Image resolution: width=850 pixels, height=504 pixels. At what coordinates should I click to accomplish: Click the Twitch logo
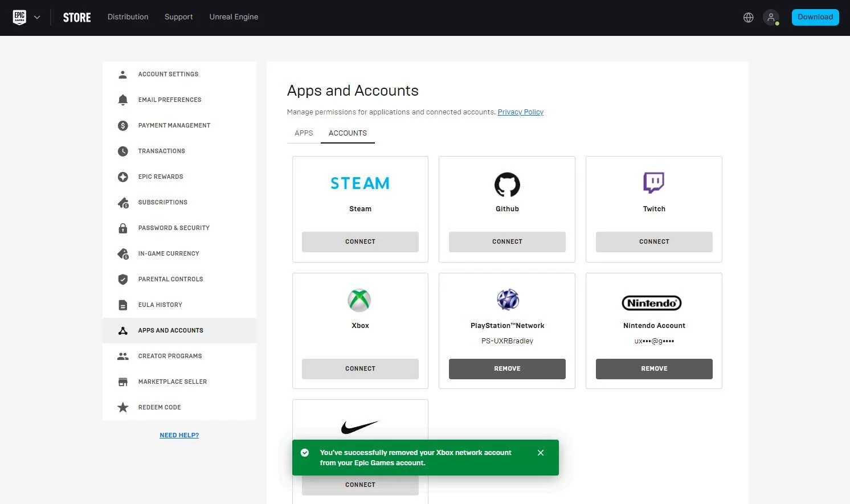coord(654,183)
